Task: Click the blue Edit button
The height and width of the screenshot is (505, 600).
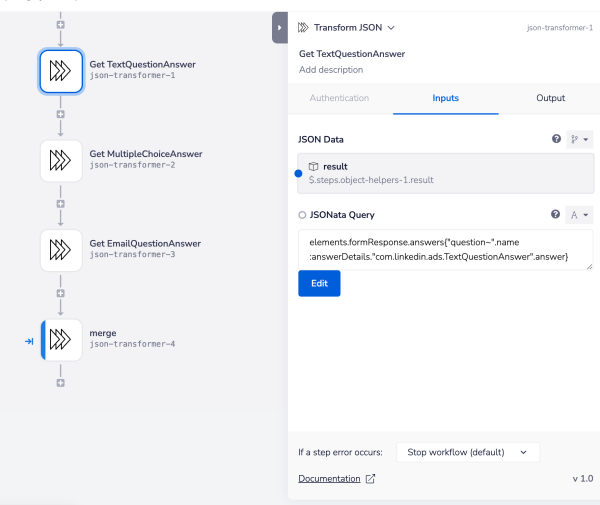Action: click(x=319, y=283)
